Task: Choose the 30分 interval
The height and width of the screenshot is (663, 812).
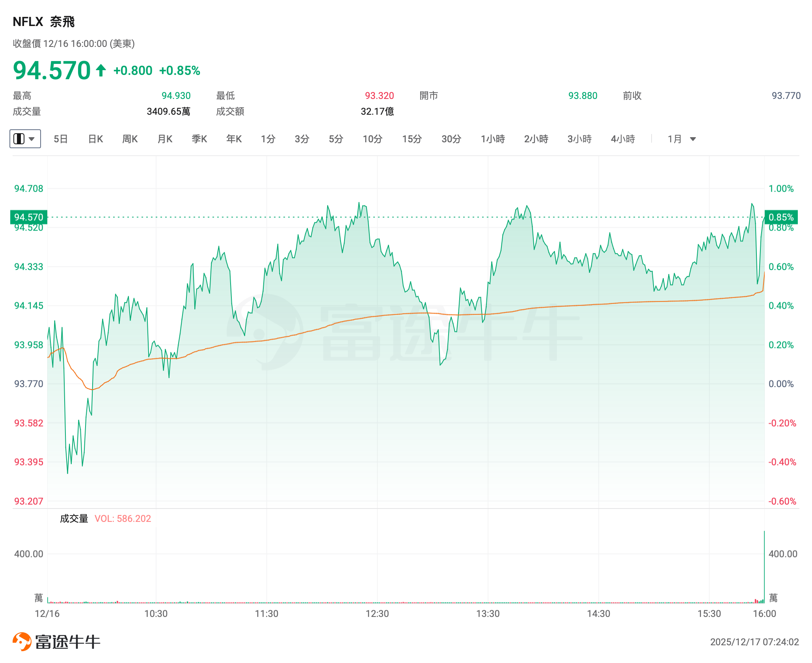Action: click(x=451, y=139)
